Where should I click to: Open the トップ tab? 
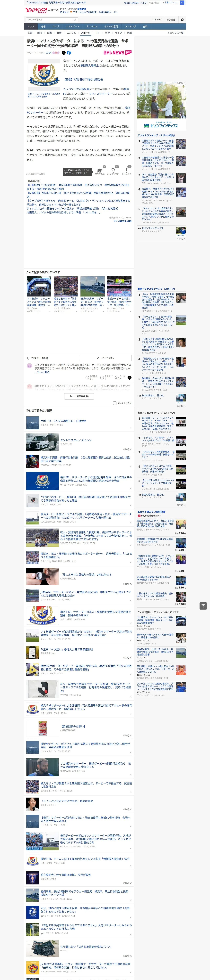tap(31, 27)
